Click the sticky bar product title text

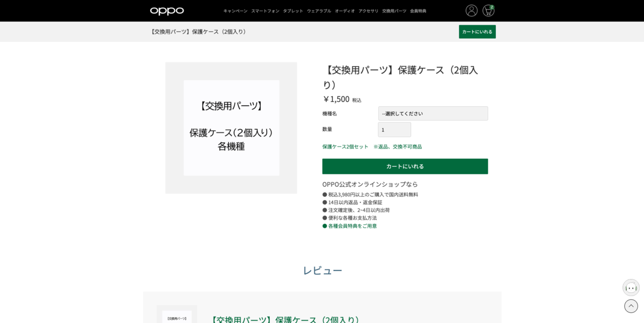pyautogui.click(x=199, y=32)
